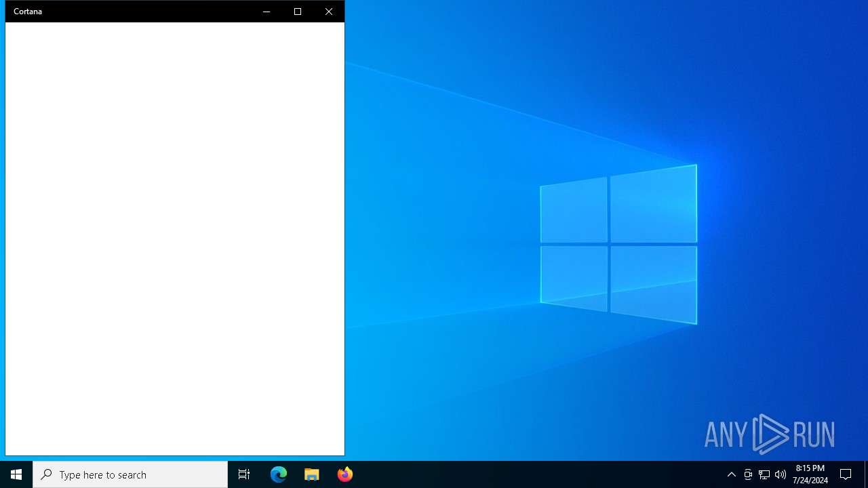Click the search magnifier icon in taskbar
The height and width of the screenshot is (488, 868).
point(46,474)
